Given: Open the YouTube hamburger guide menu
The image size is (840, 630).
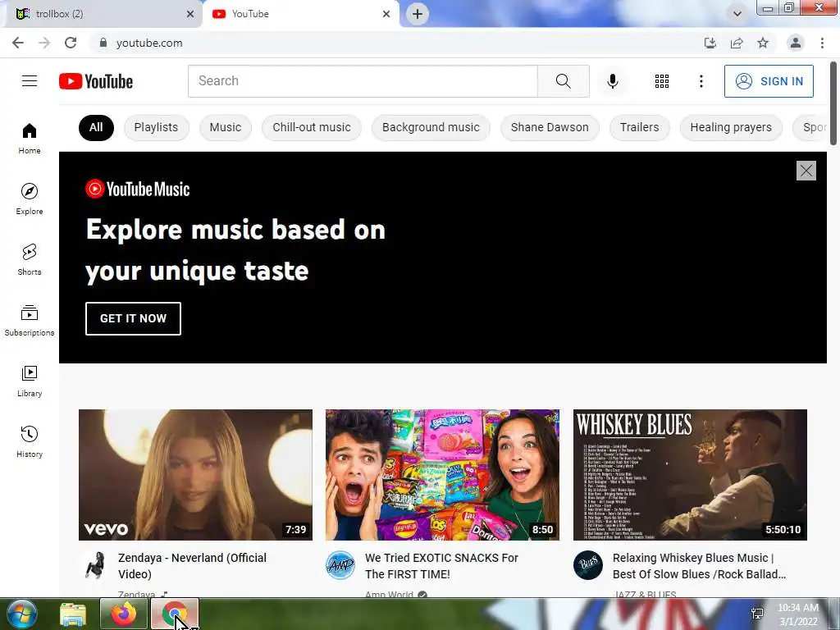Looking at the screenshot, I should (30, 81).
